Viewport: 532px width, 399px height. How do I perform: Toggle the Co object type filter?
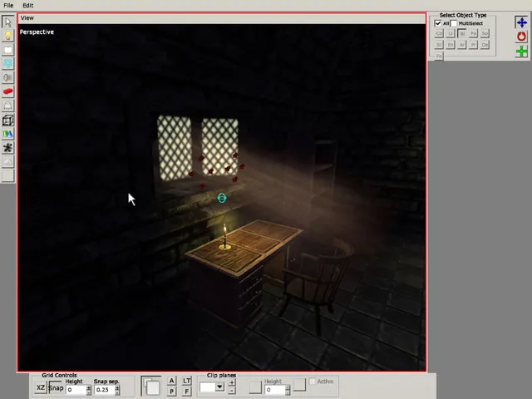[x=439, y=33]
